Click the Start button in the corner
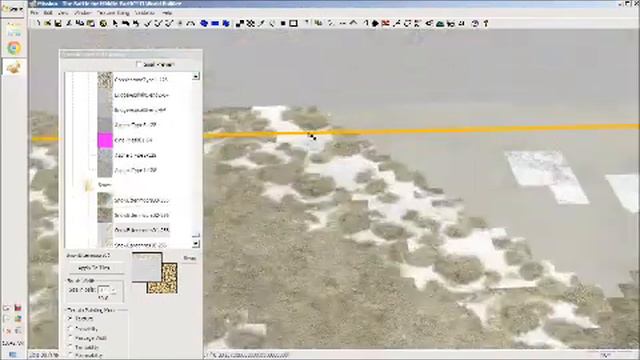Screen dimensions: 640x360 pos(13,9)
